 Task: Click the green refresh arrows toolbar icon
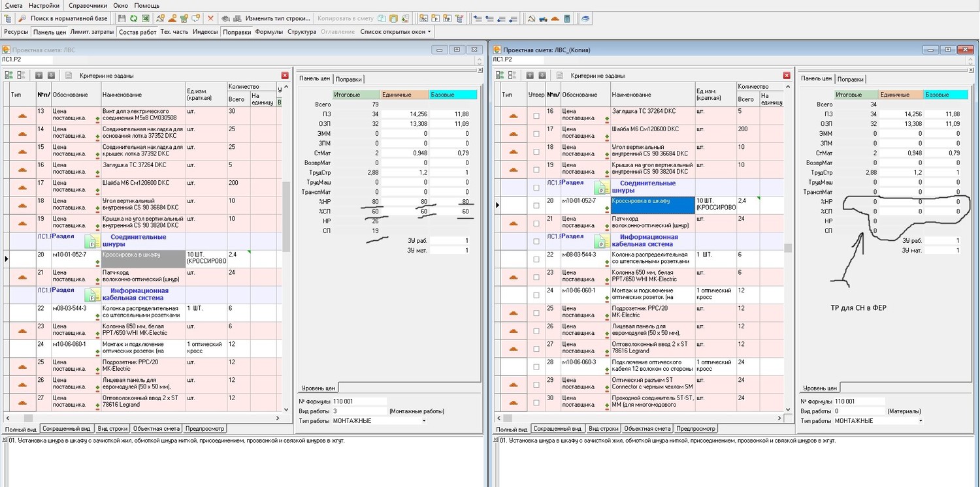coord(133,18)
